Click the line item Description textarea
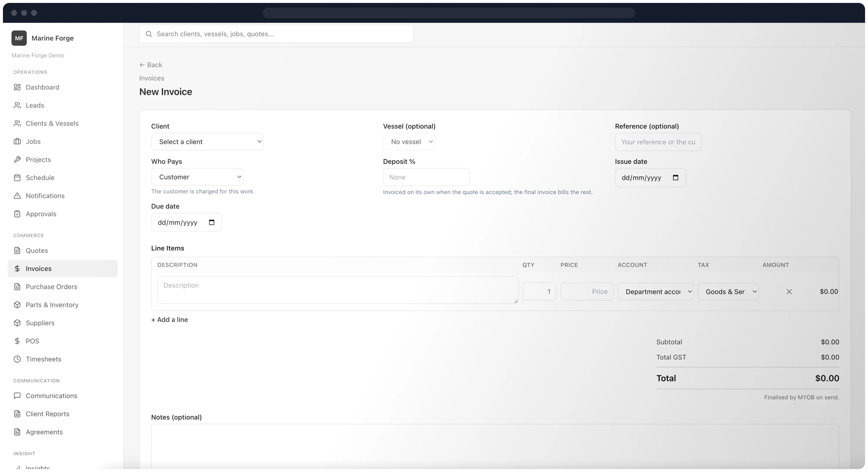Image resolution: width=868 pixels, height=472 pixels. [x=338, y=290]
